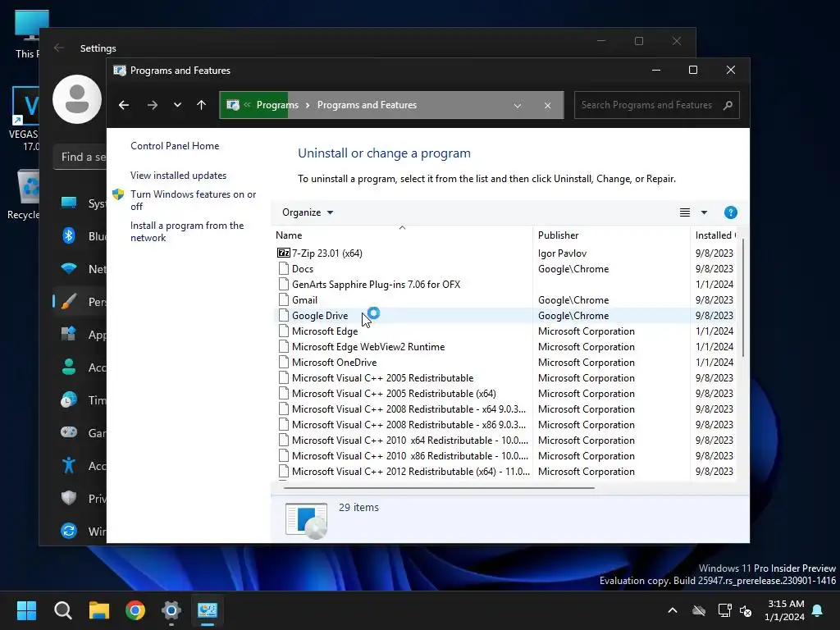Open the Windows Start button
The width and height of the screenshot is (840, 630).
click(26, 610)
